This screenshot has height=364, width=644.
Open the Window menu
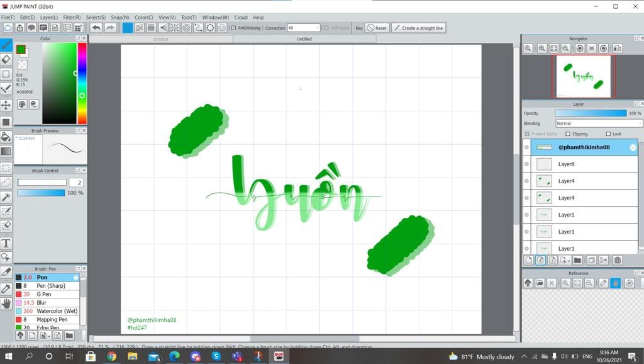(x=215, y=17)
